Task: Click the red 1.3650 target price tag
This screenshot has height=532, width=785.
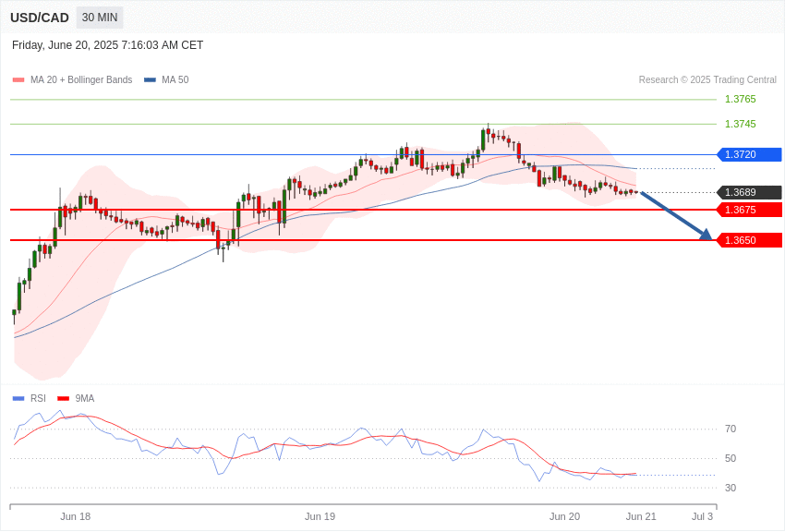Action: coord(749,240)
